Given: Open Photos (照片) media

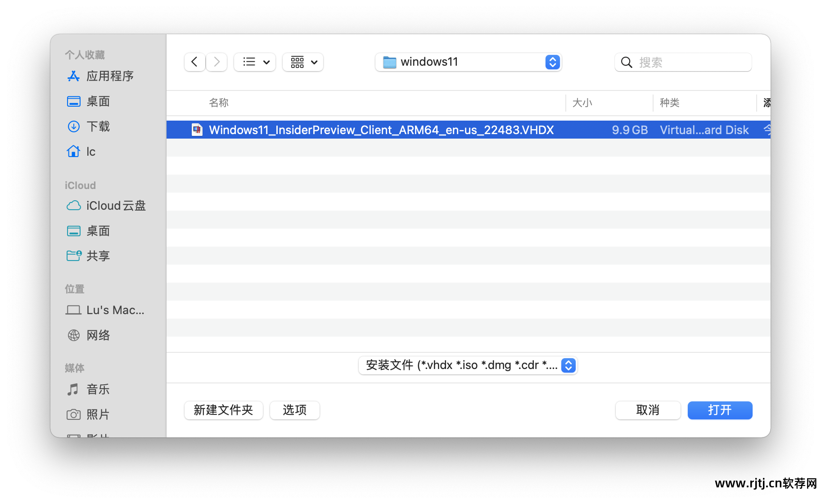Looking at the screenshot, I should click(89, 414).
